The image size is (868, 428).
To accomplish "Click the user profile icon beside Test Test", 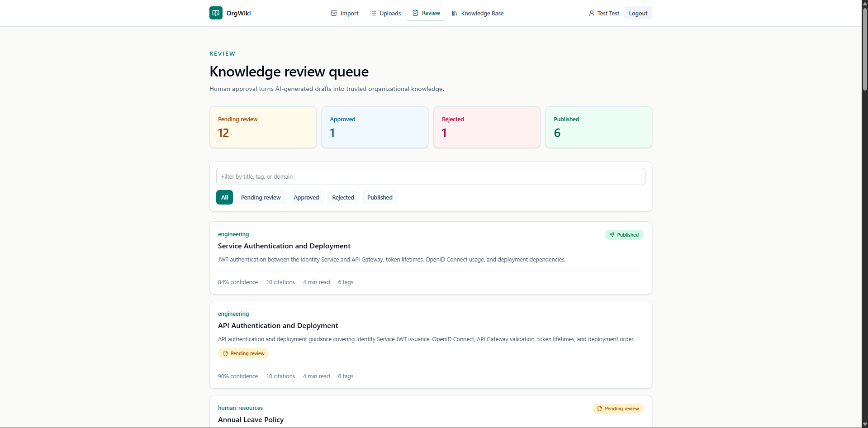I will (x=592, y=13).
